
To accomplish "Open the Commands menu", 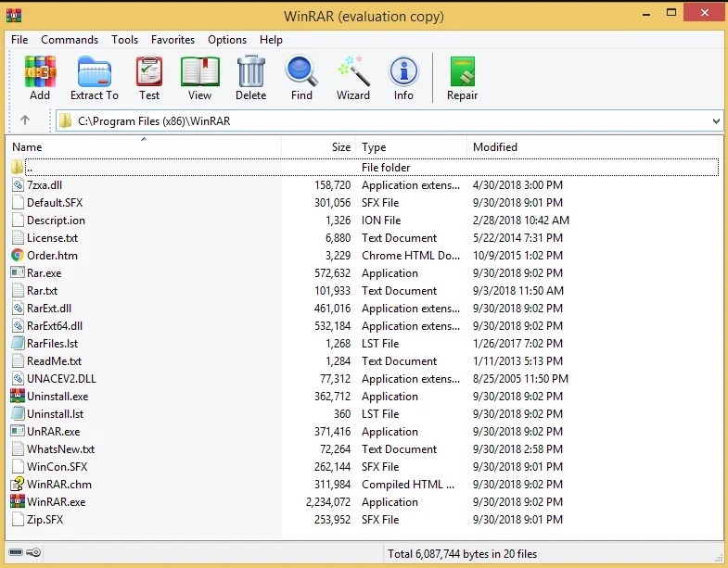I will click(70, 40).
